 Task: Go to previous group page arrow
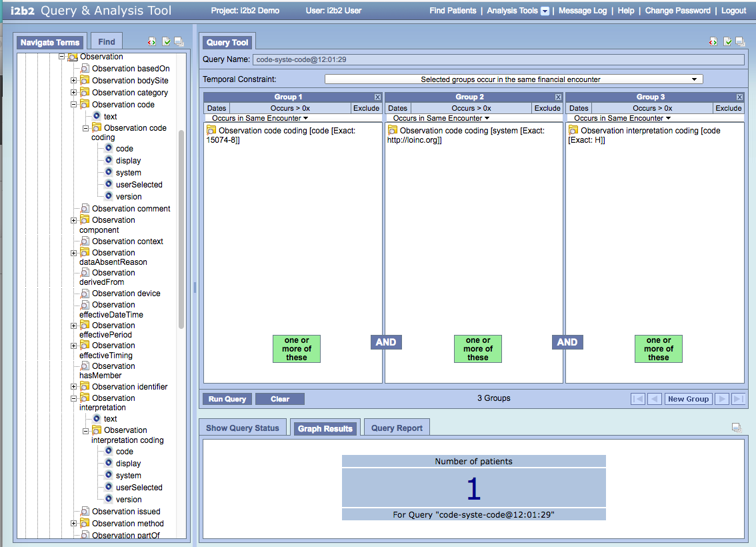[x=654, y=399]
